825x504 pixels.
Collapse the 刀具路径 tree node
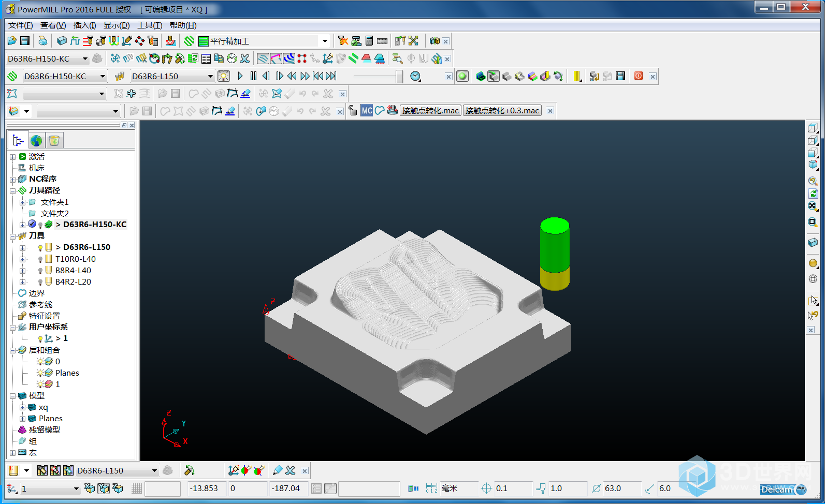point(12,190)
